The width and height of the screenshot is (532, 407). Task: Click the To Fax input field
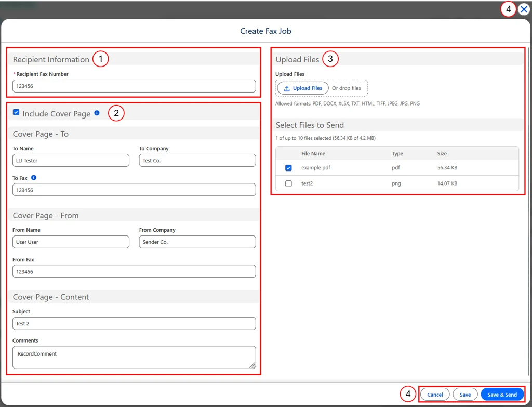134,190
